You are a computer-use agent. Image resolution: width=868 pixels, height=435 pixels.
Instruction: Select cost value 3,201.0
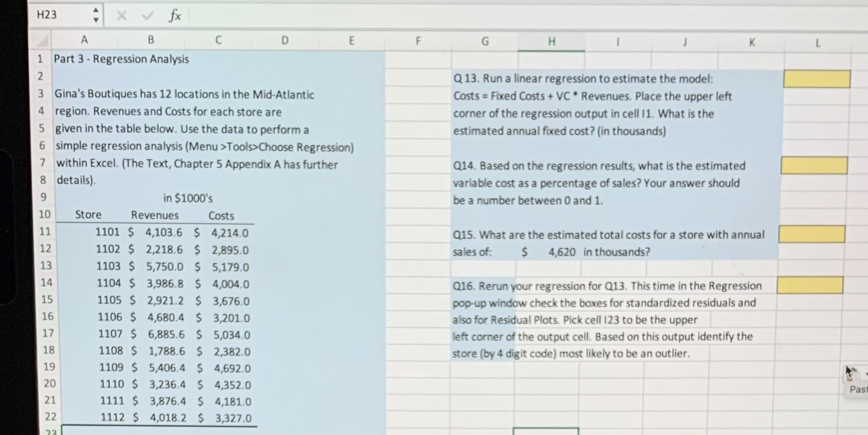(232, 318)
